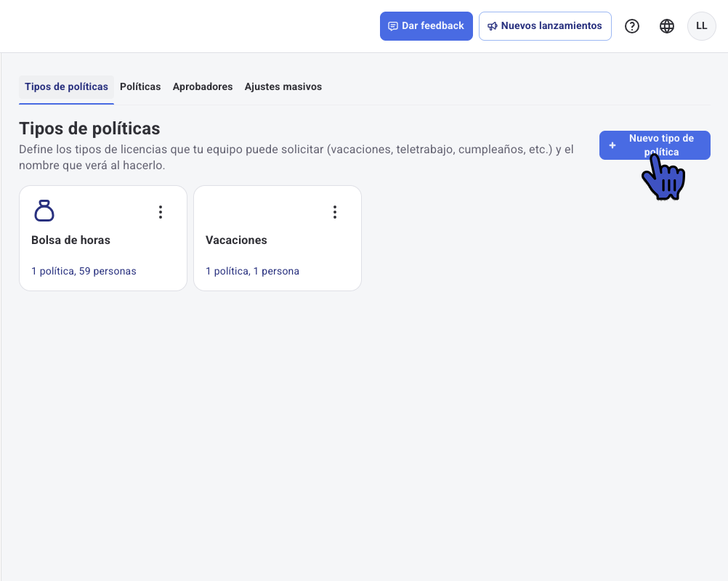Switch to the Políticas tab

140,86
